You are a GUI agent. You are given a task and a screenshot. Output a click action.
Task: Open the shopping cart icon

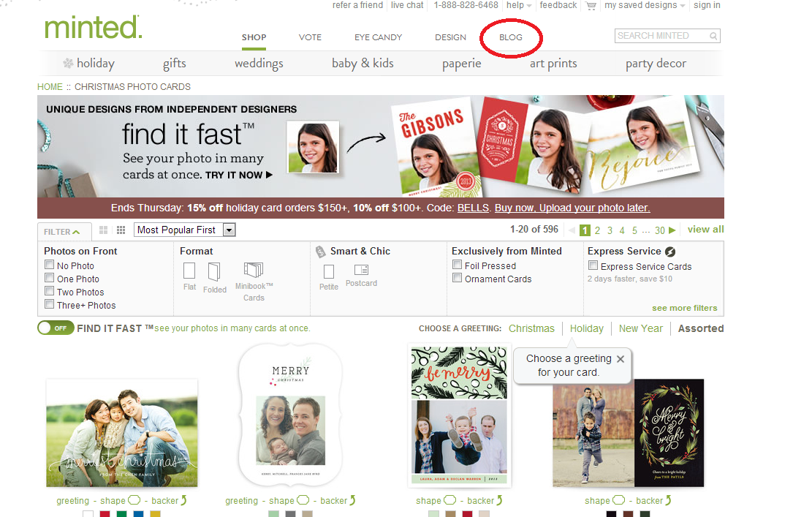(x=591, y=6)
